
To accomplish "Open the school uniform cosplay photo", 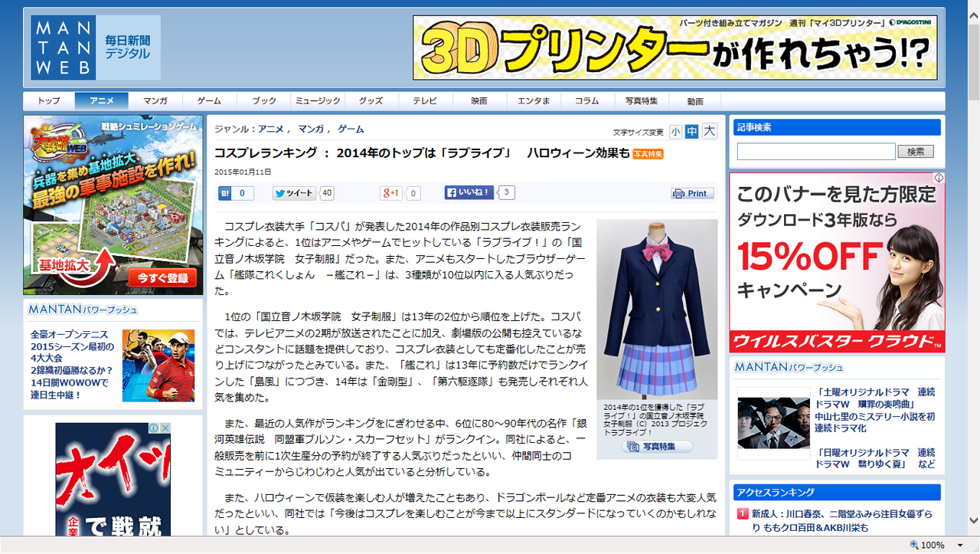I will tap(657, 309).
